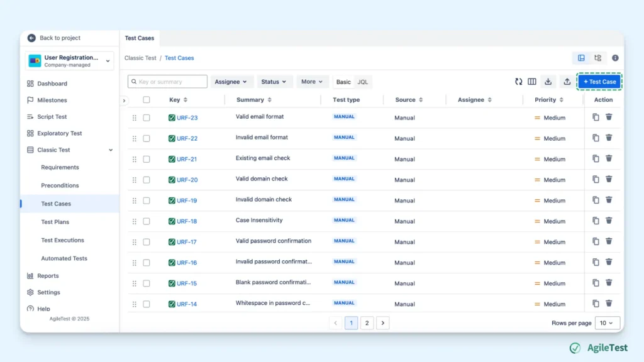Image resolution: width=644 pixels, height=362 pixels.
Task: Check the URF-18 row checkbox
Action: pyautogui.click(x=146, y=221)
